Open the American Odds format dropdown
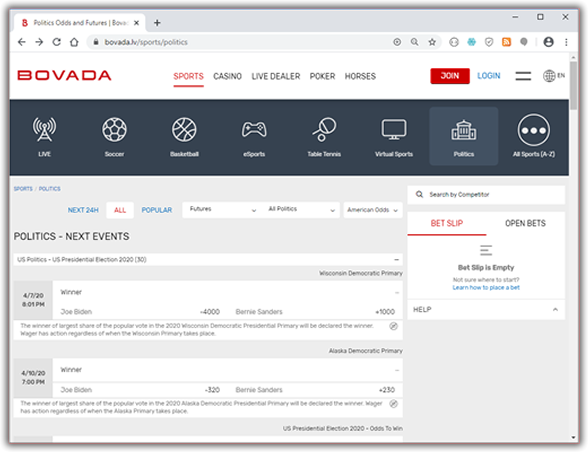 (x=373, y=210)
